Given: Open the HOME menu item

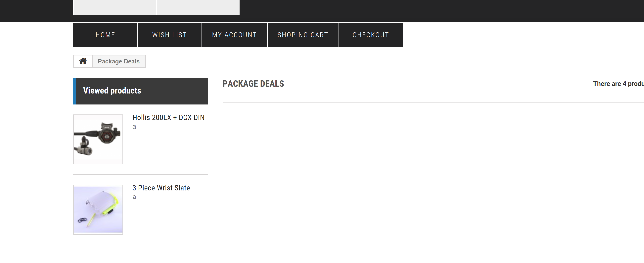Looking at the screenshot, I should coord(105,35).
